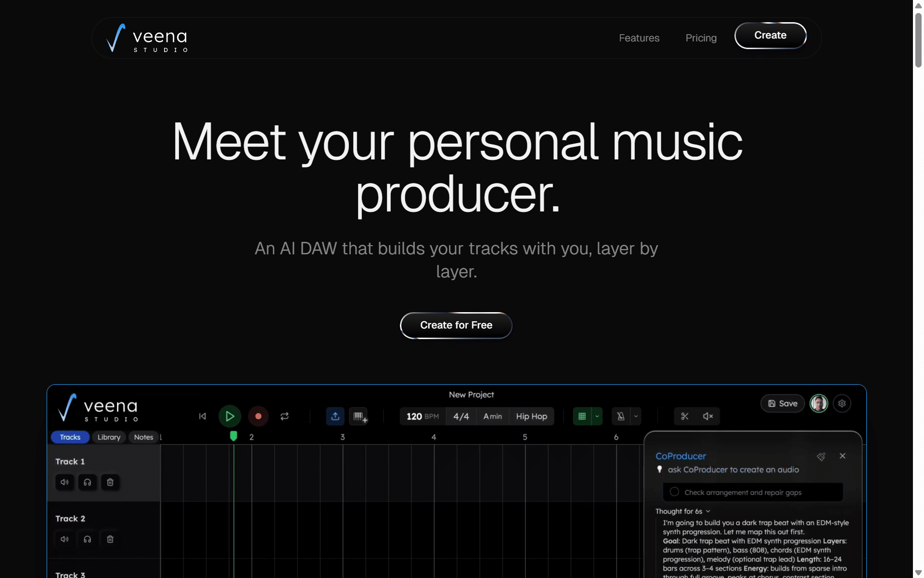The image size is (924, 578).
Task: Mute Track 1 with its speaker icon
Action: [64, 482]
